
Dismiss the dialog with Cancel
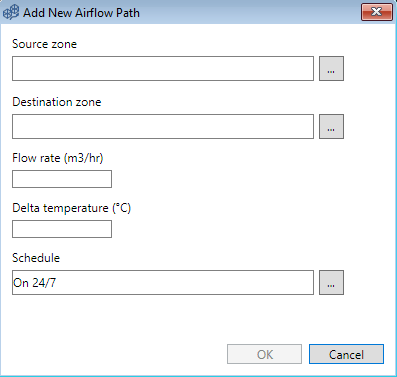[x=346, y=354]
